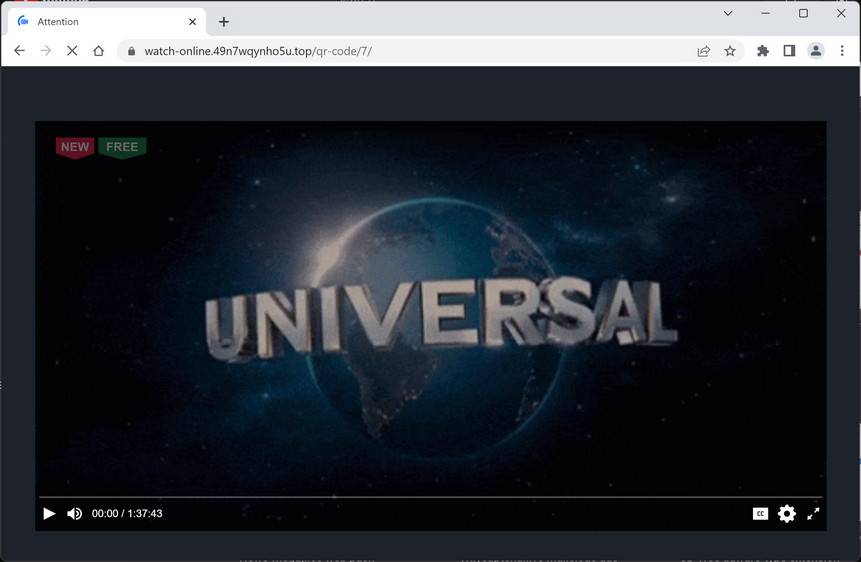Open a new tab with plus

point(223,22)
